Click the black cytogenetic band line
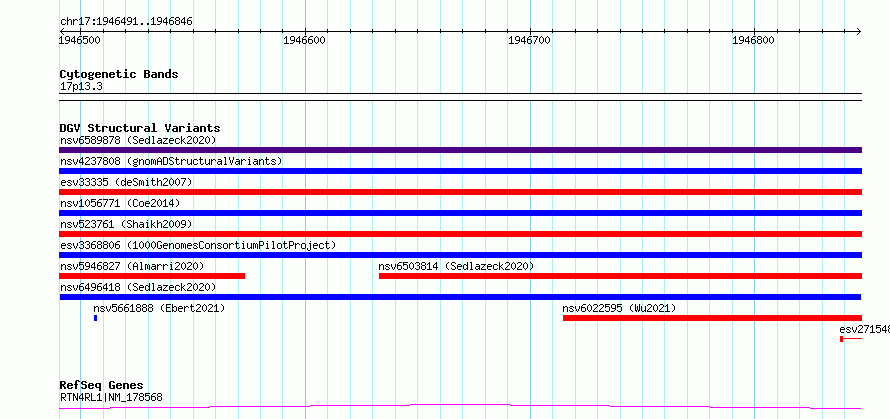 (x=460, y=97)
